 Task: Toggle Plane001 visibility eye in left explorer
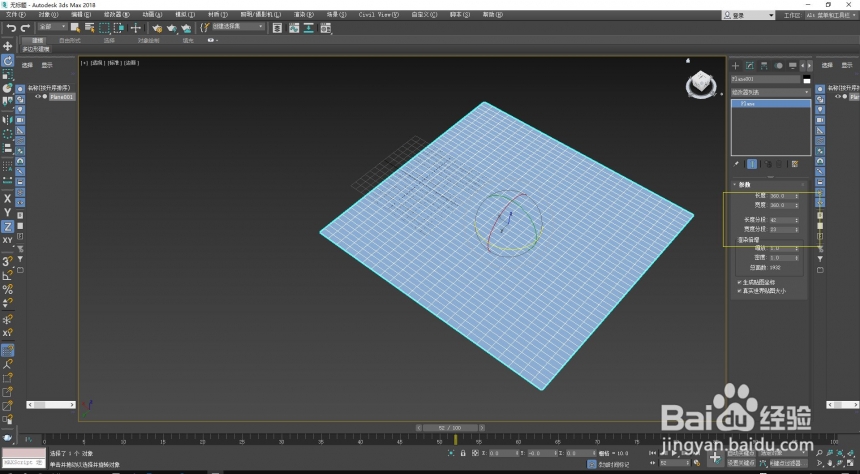[x=38, y=97]
